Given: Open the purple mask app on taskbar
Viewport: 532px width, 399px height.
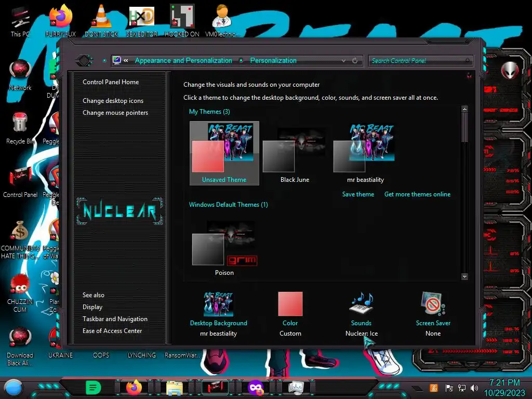Looking at the screenshot, I should tap(256, 388).
